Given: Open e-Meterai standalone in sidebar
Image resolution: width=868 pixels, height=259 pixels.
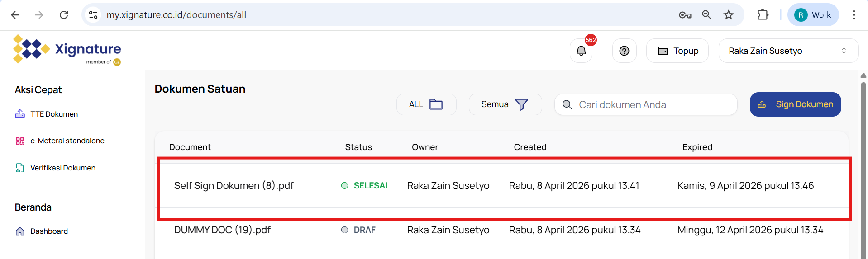Looking at the screenshot, I should click(x=67, y=141).
